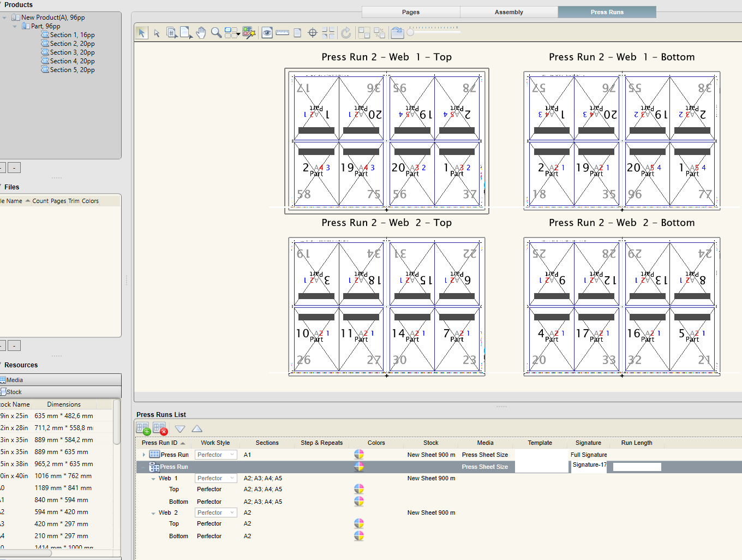Image resolution: width=742 pixels, height=560 pixels.
Task: Select the main arrow selection tool
Action: tap(141, 33)
